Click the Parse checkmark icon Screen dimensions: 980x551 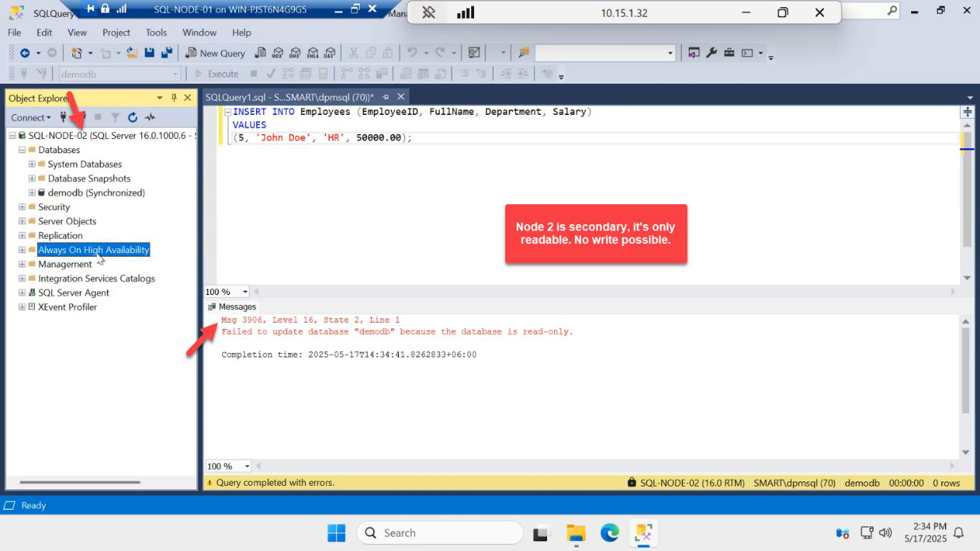point(271,74)
